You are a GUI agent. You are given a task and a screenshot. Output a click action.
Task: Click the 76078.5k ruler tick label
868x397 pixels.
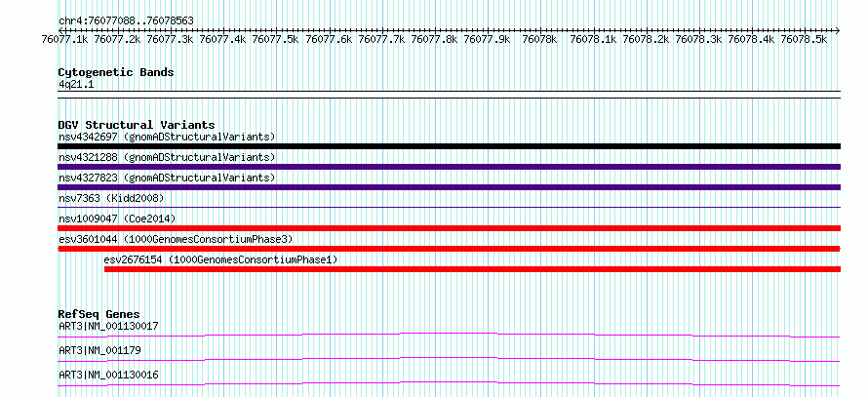click(804, 39)
